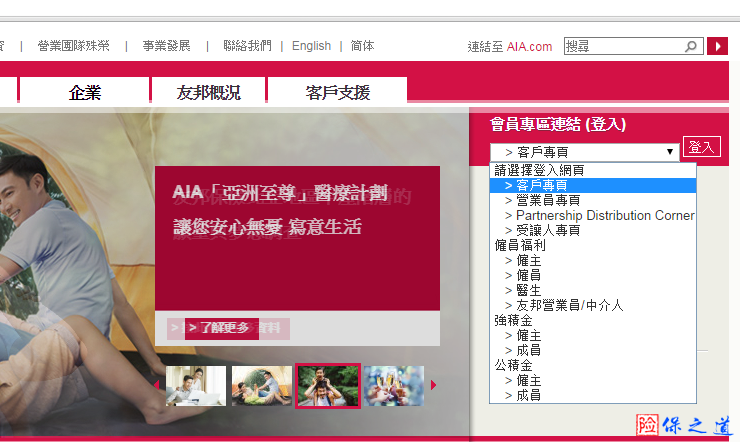Click the carousel next arrow
This screenshot has height=442, width=740.
tap(433, 385)
